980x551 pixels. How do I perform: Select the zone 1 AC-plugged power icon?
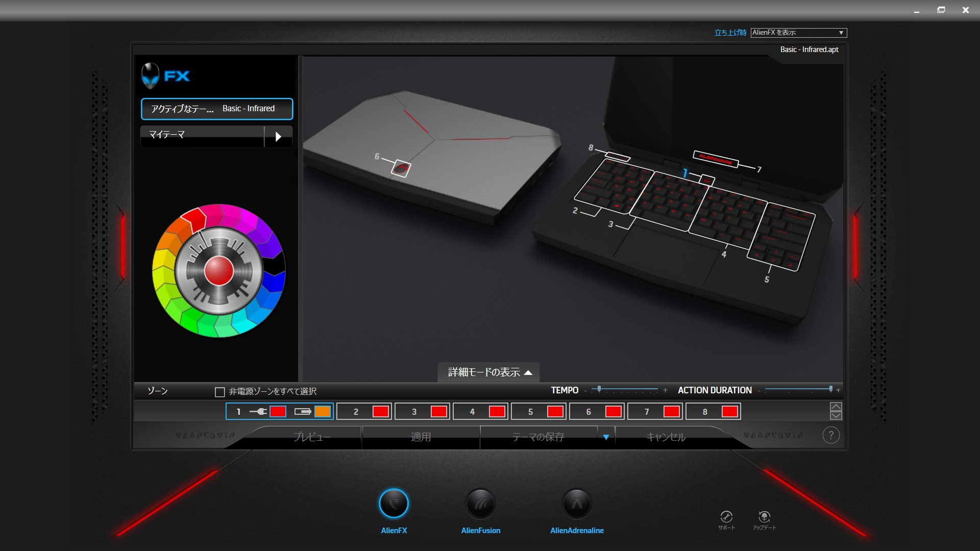258,412
